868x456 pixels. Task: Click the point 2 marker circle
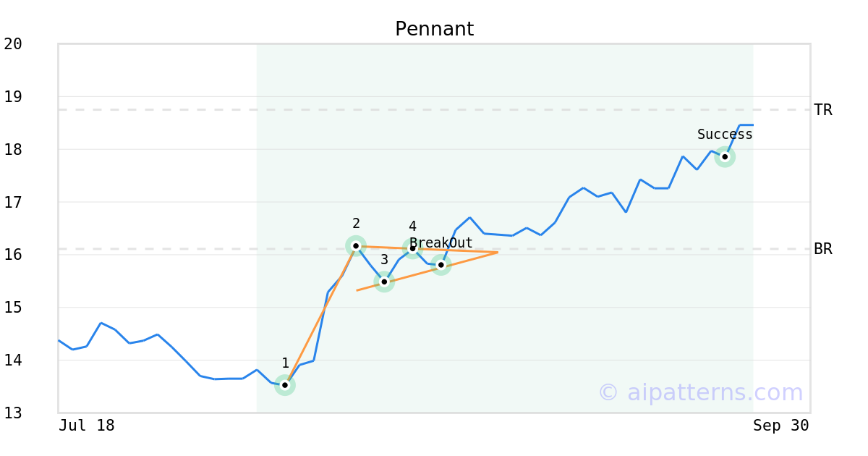(x=356, y=246)
